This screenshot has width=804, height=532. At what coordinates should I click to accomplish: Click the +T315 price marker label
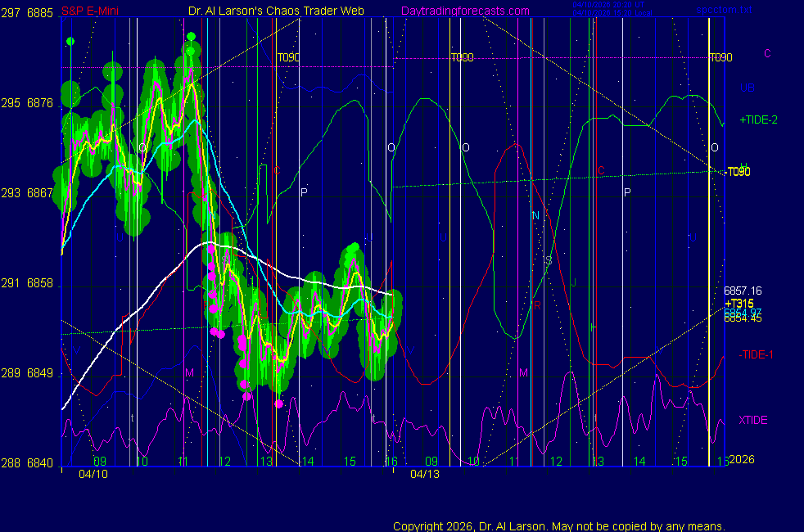739,303
